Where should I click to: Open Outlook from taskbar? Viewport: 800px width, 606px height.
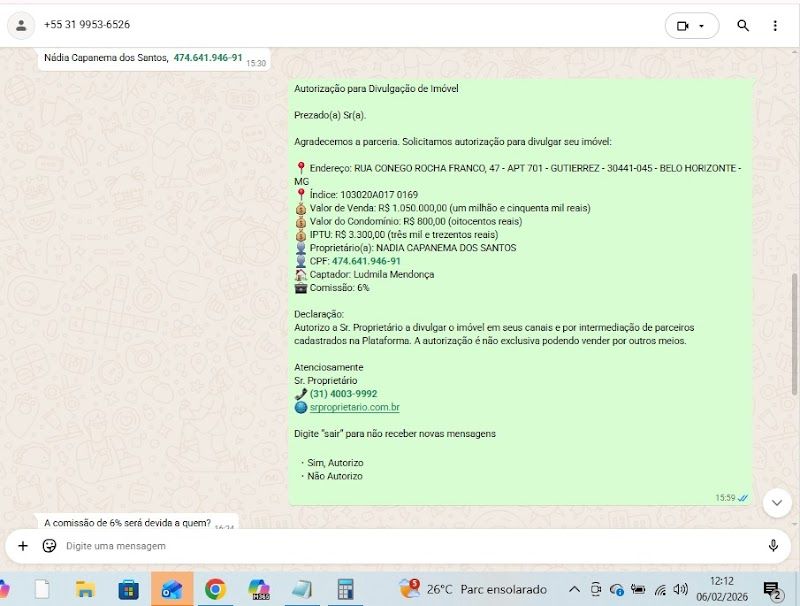coord(172,589)
